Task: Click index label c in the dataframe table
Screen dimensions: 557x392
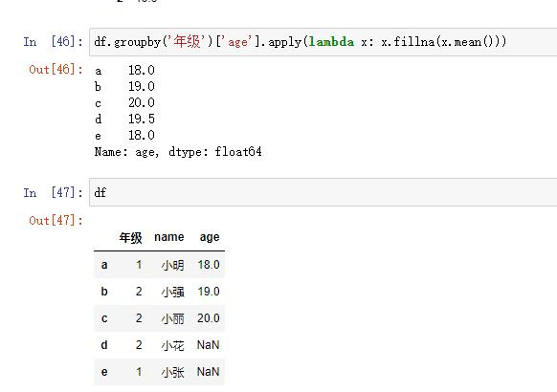Action: pos(104,318)
